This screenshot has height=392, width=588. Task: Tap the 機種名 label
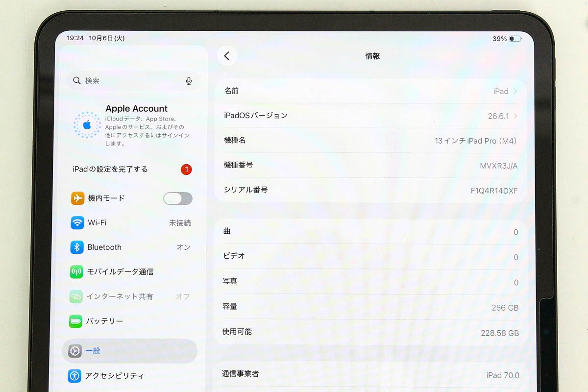235,140
